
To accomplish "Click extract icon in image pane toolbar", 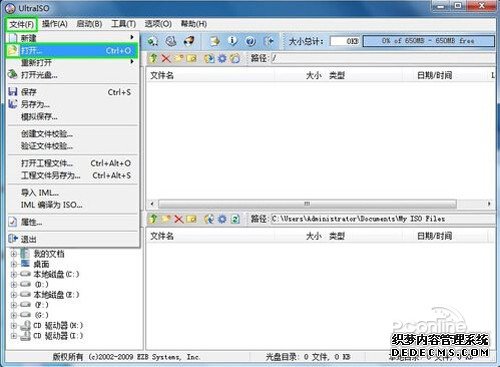I will point(209,58).
